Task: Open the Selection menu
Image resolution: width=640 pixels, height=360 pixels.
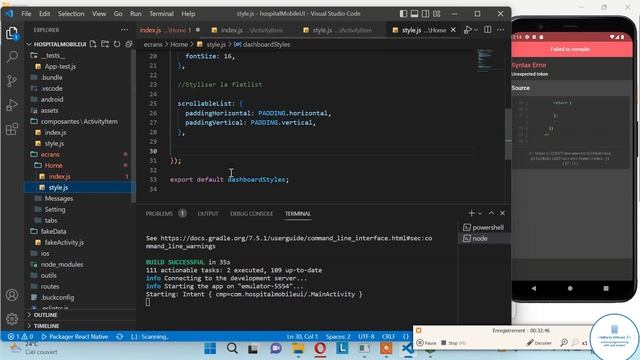Action: click(71, 13)
